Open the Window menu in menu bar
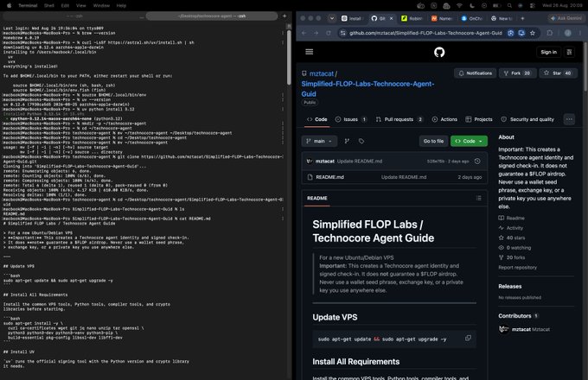 pos(101,6)
